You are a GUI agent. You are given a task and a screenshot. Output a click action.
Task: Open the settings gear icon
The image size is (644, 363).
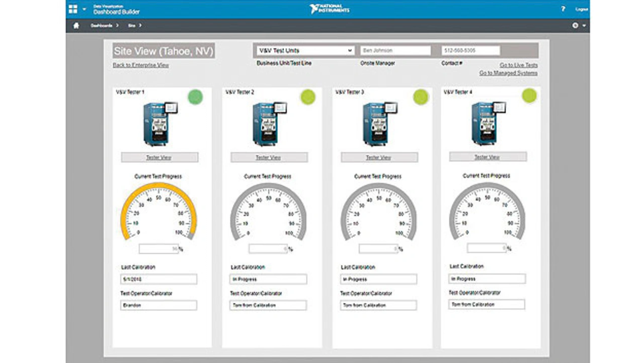tap(575, 25)
